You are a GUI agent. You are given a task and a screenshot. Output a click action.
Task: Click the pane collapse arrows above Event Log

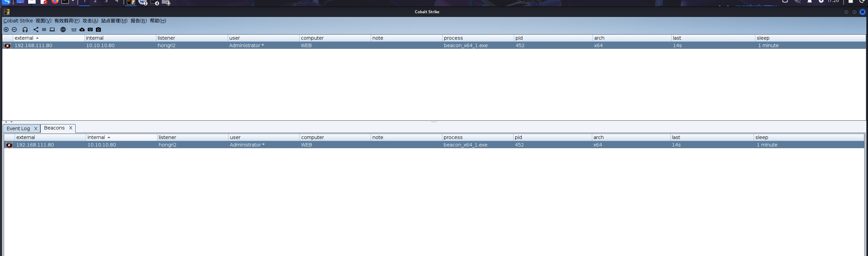click(9, 122)
